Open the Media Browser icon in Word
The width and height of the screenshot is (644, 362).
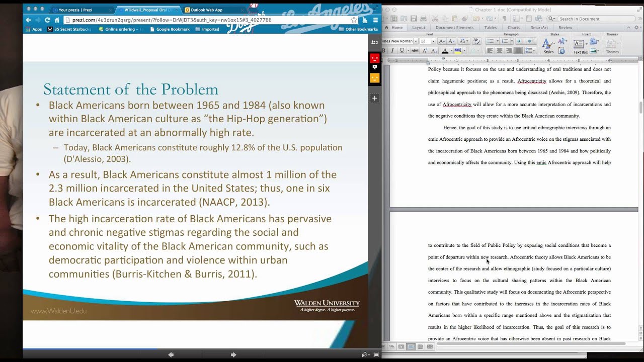(x=539, y=19)
